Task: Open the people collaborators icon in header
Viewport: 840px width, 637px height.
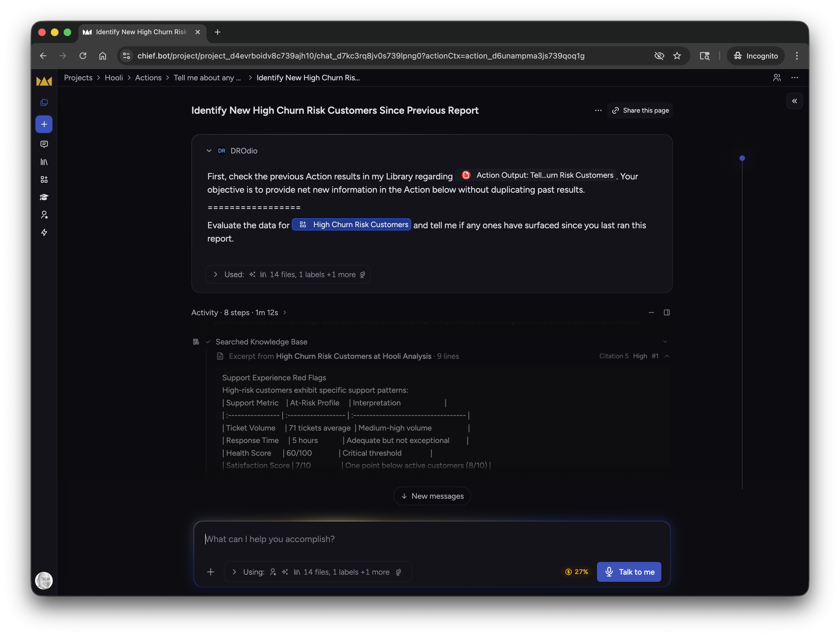Action: click(777, 78)
